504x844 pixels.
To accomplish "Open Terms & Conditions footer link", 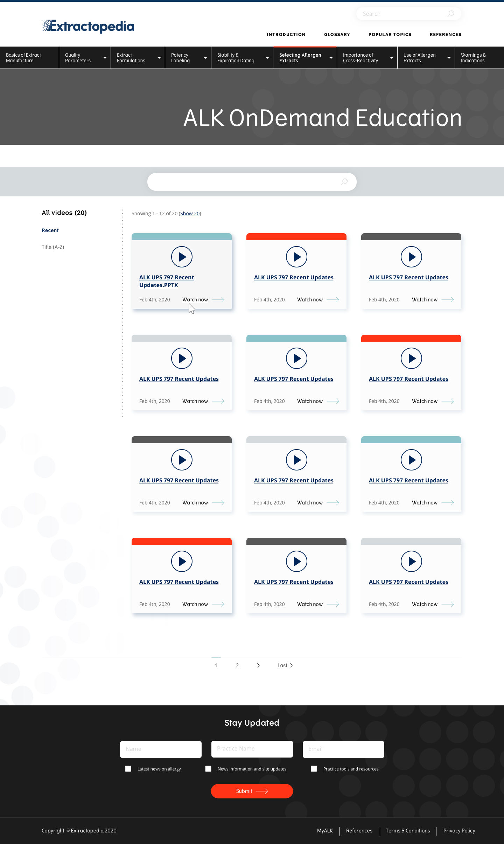I will (408, 831).
